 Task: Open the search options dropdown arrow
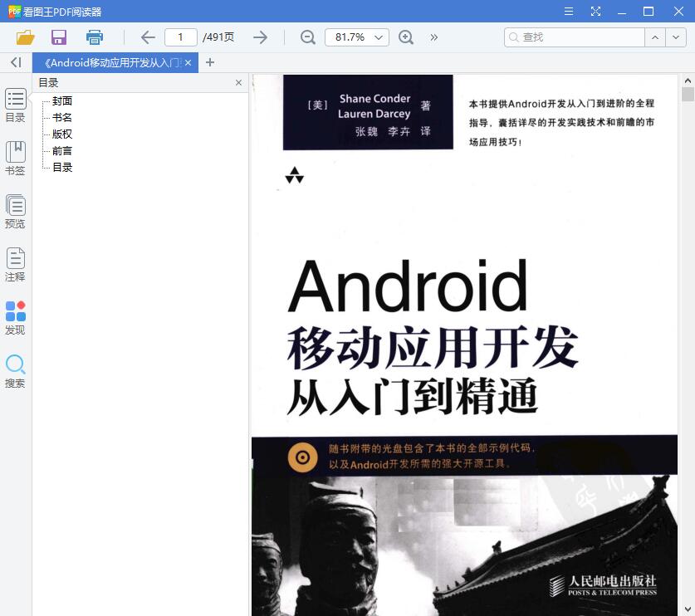(x=677, y=37)
